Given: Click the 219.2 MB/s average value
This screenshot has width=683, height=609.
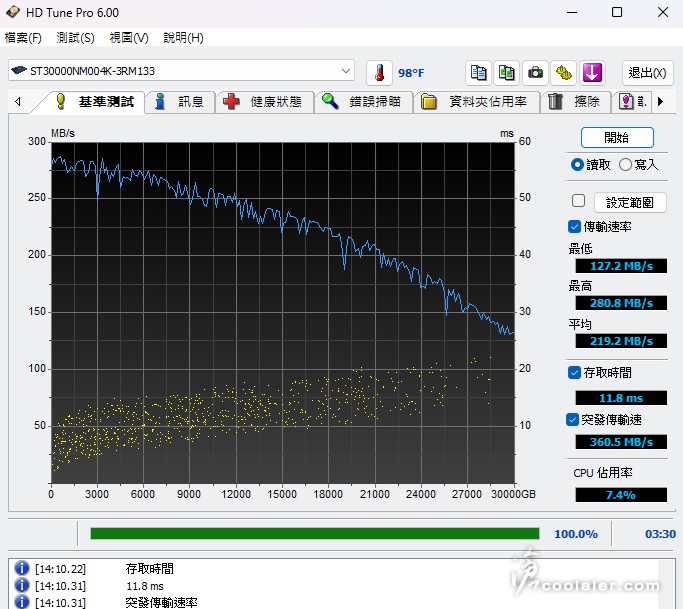Looking at the screenshot, I should tap(621, 341).
